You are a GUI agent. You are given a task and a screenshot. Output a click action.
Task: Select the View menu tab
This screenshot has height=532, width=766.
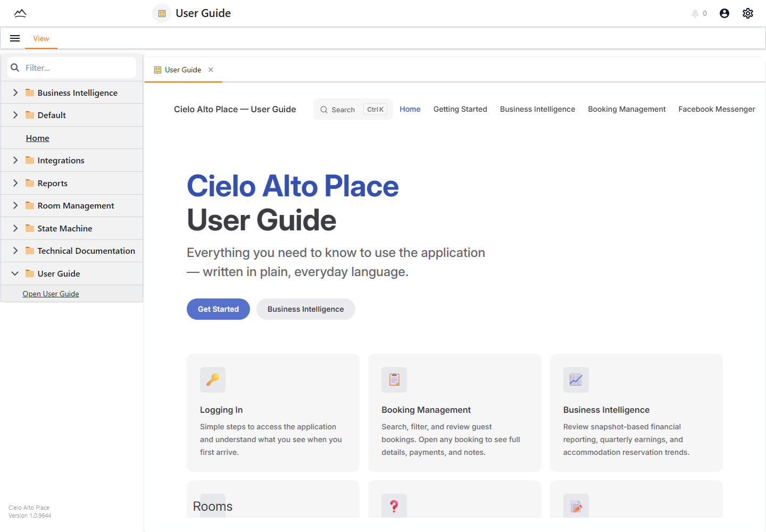coord(41,38)
